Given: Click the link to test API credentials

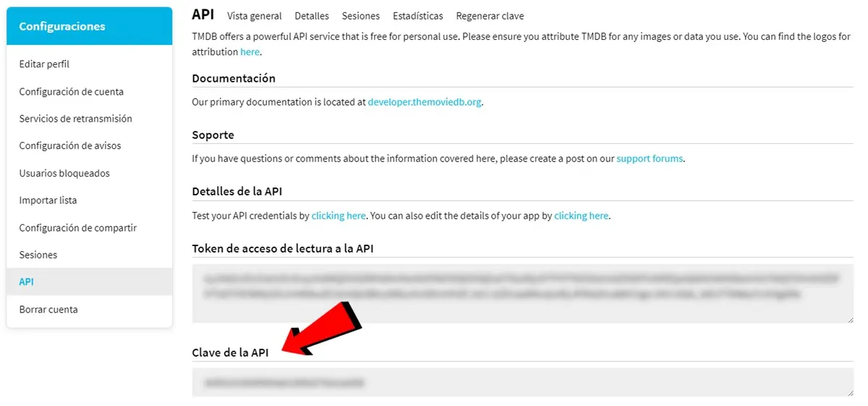Looking at the screenshot, I should [339, 216].
